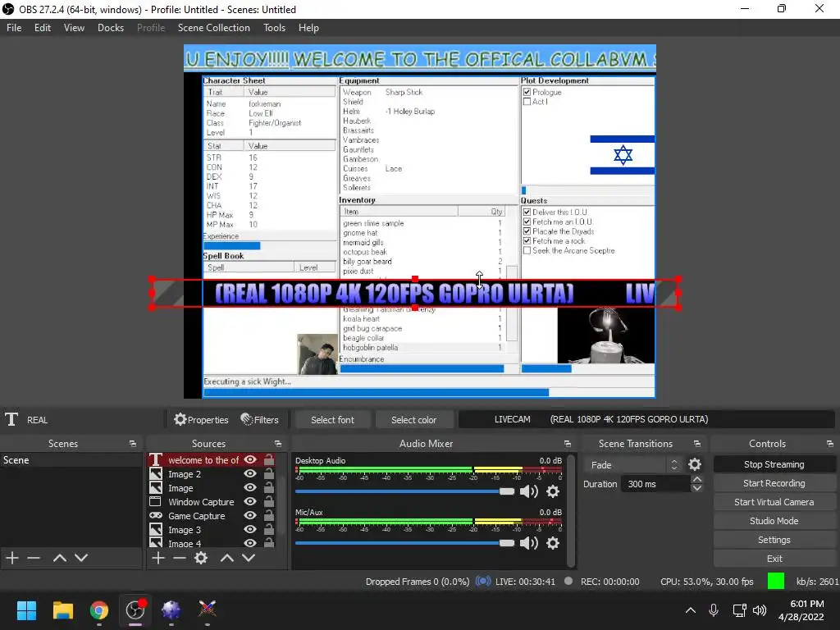Adjust Mic/Aux volume slider
This screenshot has height=630, width=840.
point(404,543)
